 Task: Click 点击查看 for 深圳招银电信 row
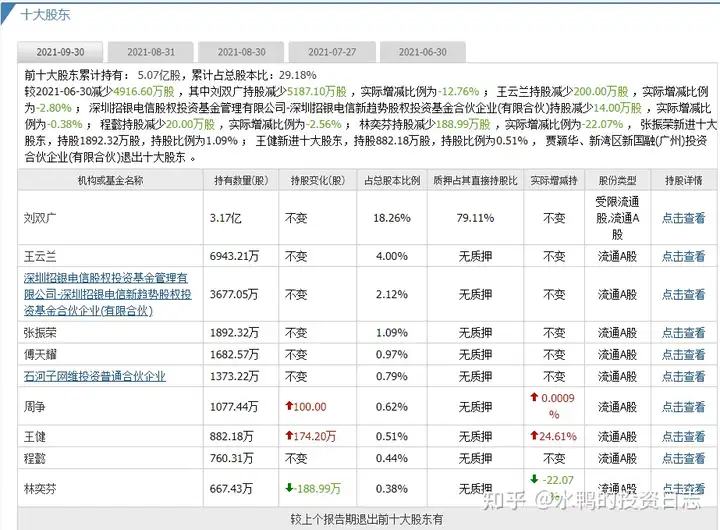683,294
